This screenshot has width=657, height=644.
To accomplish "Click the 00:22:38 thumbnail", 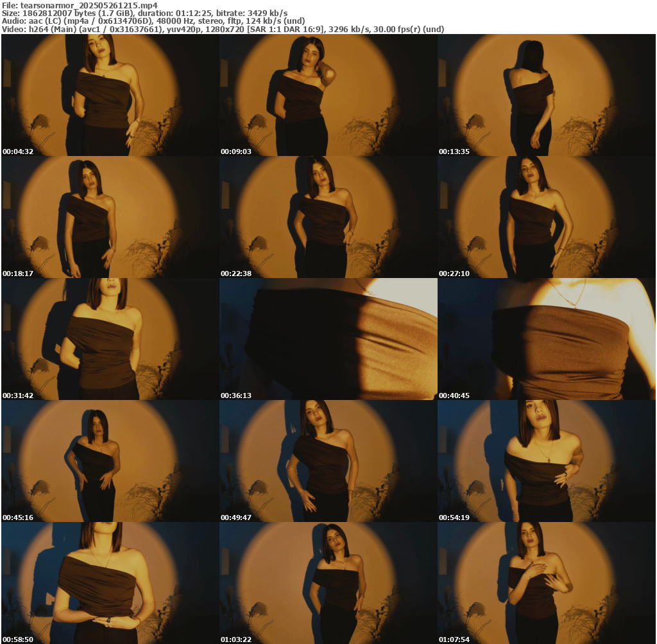I will (x=328, y=217).
